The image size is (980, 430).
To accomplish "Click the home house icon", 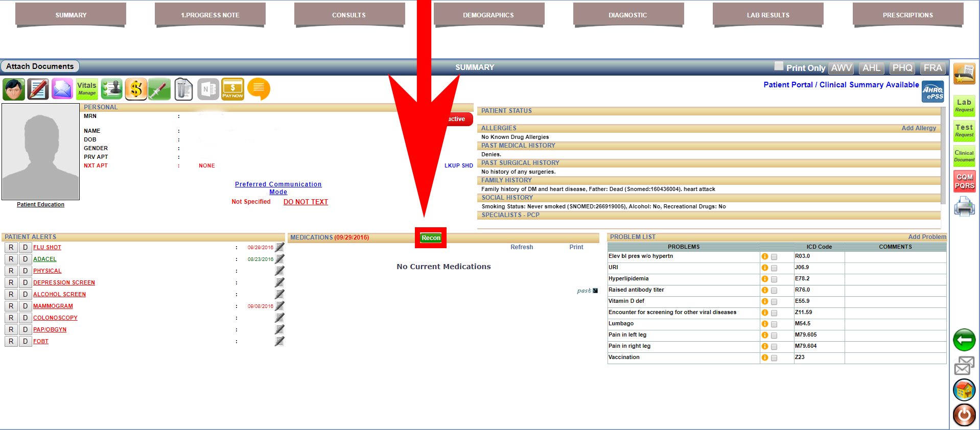I will [964, 390].
